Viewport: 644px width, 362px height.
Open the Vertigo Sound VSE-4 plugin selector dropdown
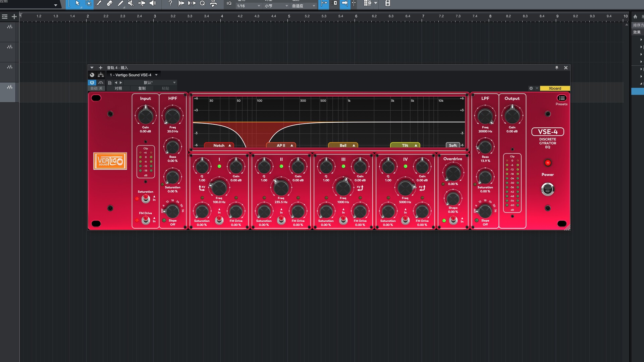(133, 75)
